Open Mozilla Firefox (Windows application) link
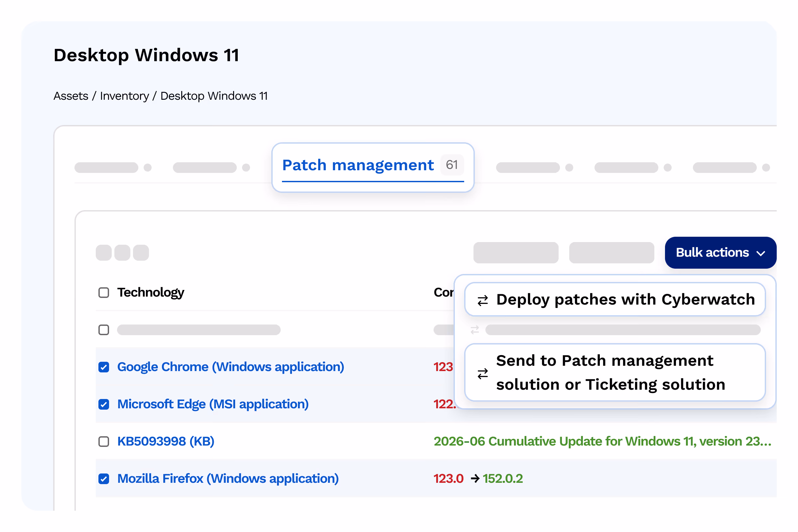 coord(228,479)
